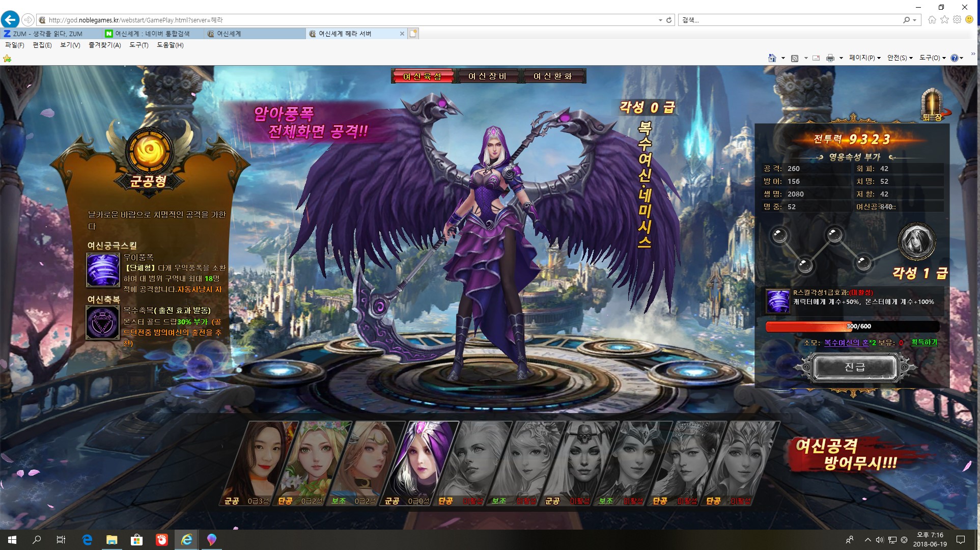Click the RSS feeds icon in command bar
Viewport: 980px width, 550px height.
pyautogui.click(x=795, y=58)
